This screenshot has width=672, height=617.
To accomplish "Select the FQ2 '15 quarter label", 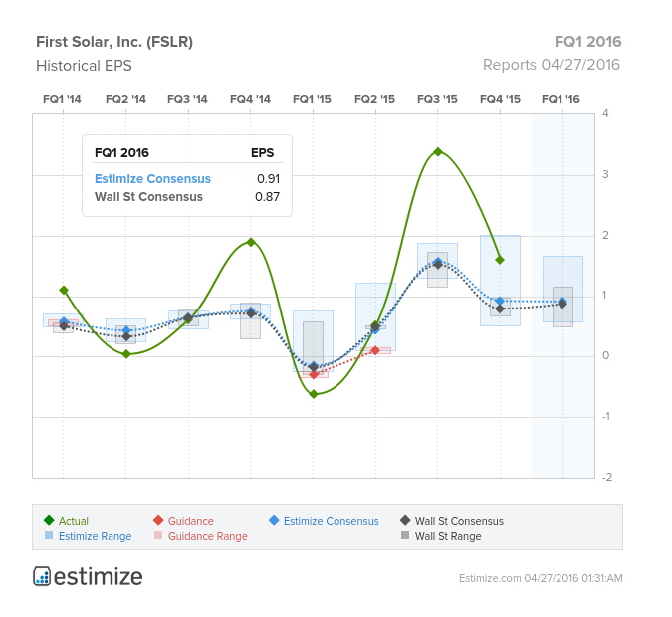I will tap(374, 99).
